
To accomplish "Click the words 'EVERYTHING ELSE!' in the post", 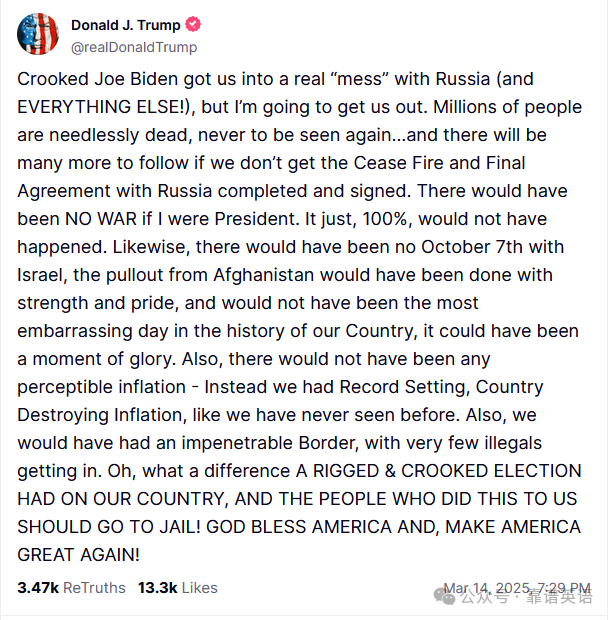I will [104, 107].
